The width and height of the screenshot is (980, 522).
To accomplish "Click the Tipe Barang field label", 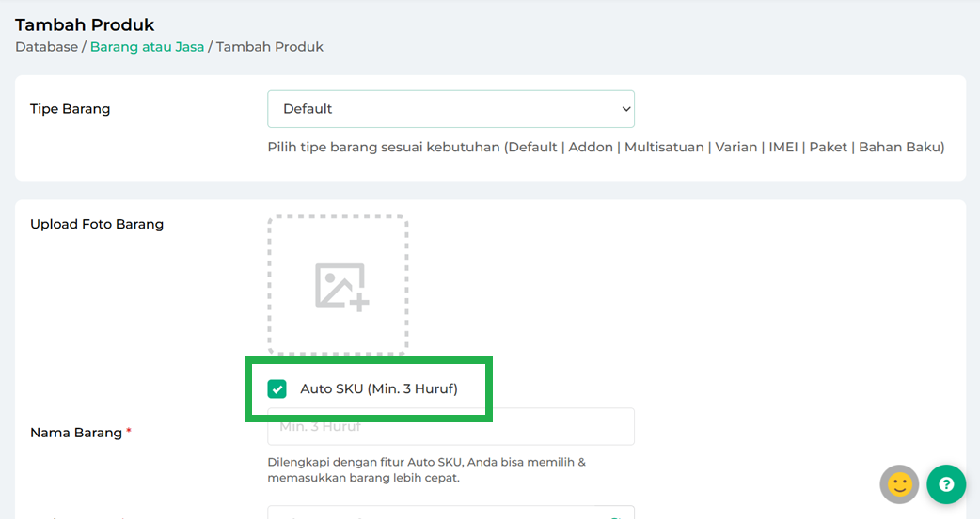I will coord(70,109).
